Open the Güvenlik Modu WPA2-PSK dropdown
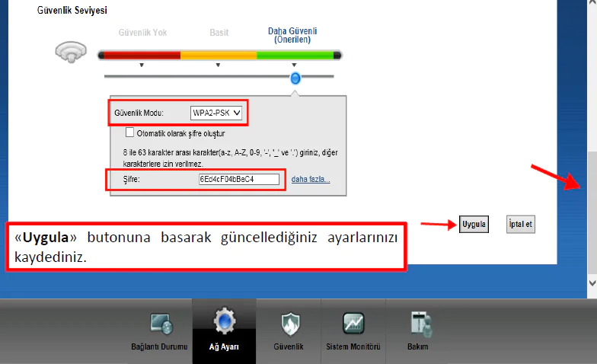597x364 pixels. pos(216,113)
